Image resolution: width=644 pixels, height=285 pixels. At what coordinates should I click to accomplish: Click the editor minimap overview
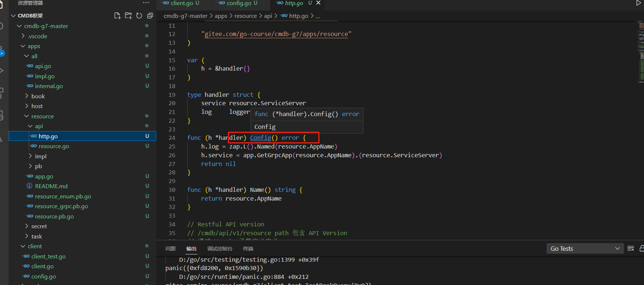click(x=641, y=53)
